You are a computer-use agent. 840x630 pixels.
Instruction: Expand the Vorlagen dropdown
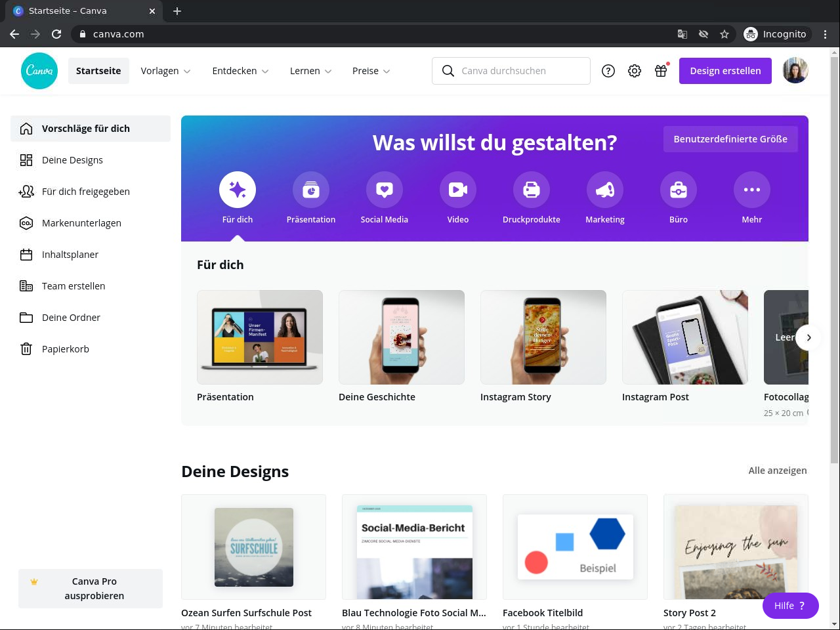[165, 71]
